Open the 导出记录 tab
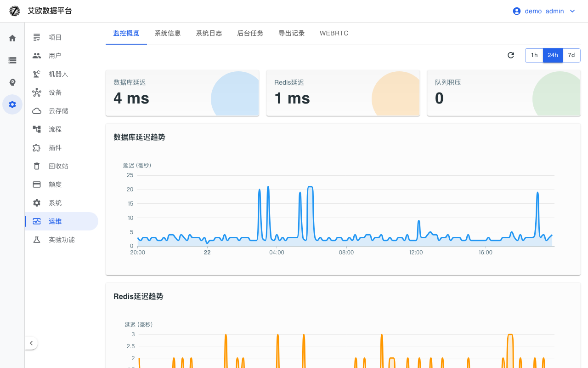The width and height of the screenshot is (588, 368). pos(292,33)
